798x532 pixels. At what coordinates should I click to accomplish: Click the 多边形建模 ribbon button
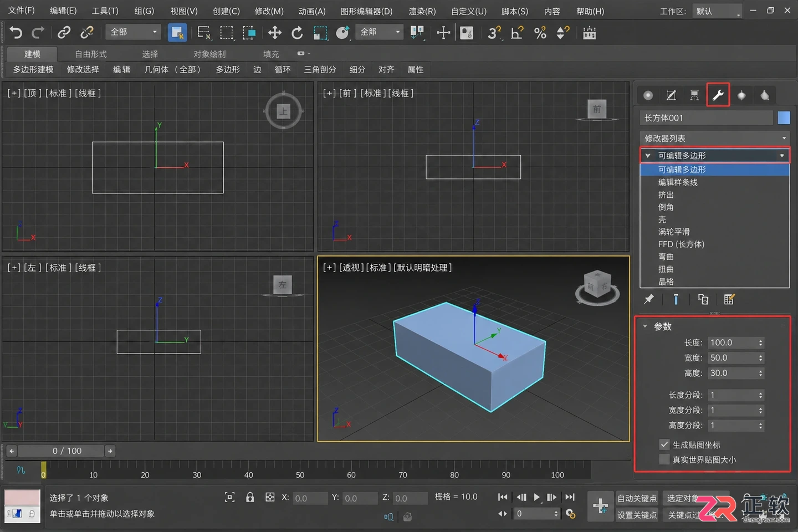pyautogui.click(x=33, y=69)
